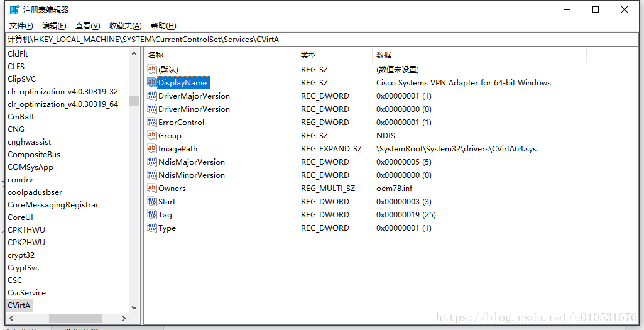The width and height of the screenshot is (644, 330).
Task: Click the registry path address bar
Action: coord(314,39)
